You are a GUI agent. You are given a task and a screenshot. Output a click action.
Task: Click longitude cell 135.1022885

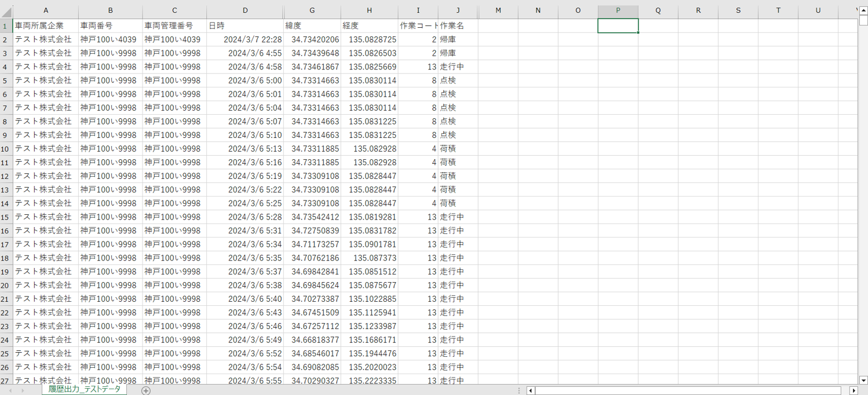[x=370, y=299]
